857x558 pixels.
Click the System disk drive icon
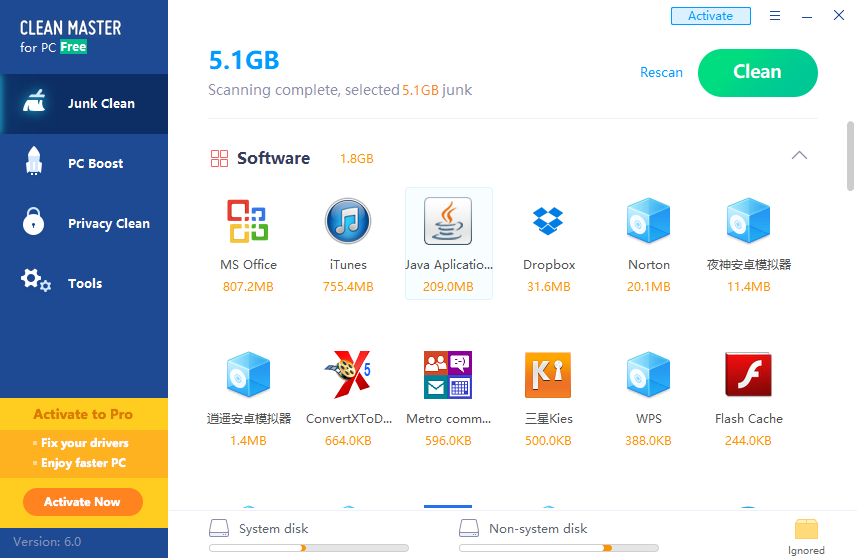coord(219,528)
